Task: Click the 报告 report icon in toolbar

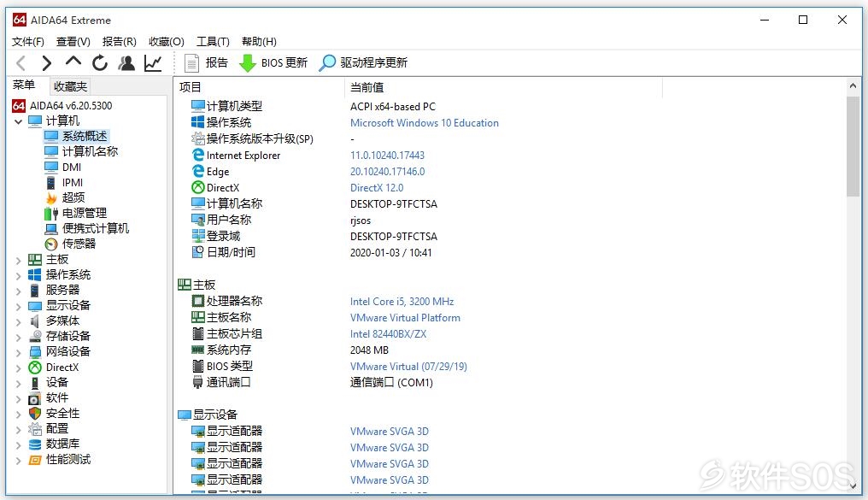Action: coord(191,63)
